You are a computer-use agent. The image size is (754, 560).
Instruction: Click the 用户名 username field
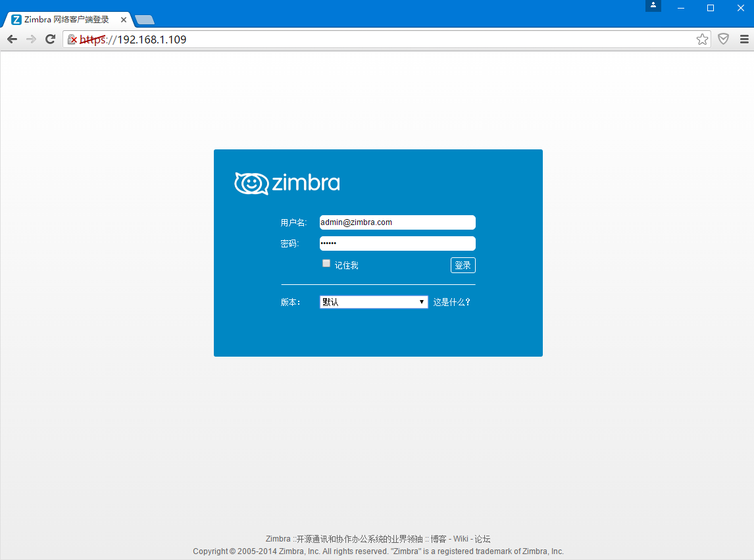(x=397, y=222)
